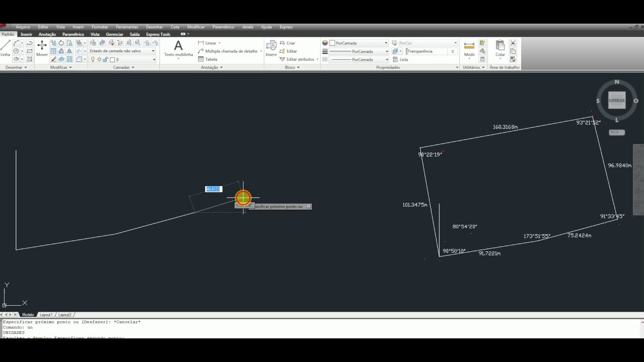The image size is (644, 362).
Task: Select the Rectangle tool in Desenhar panel
Action: (30, 51)
